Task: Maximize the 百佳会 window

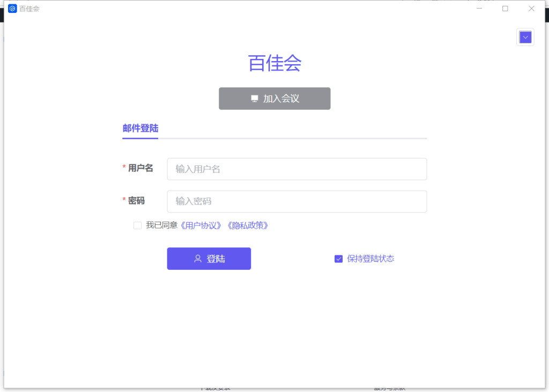Action: click(x=505, y=9)
